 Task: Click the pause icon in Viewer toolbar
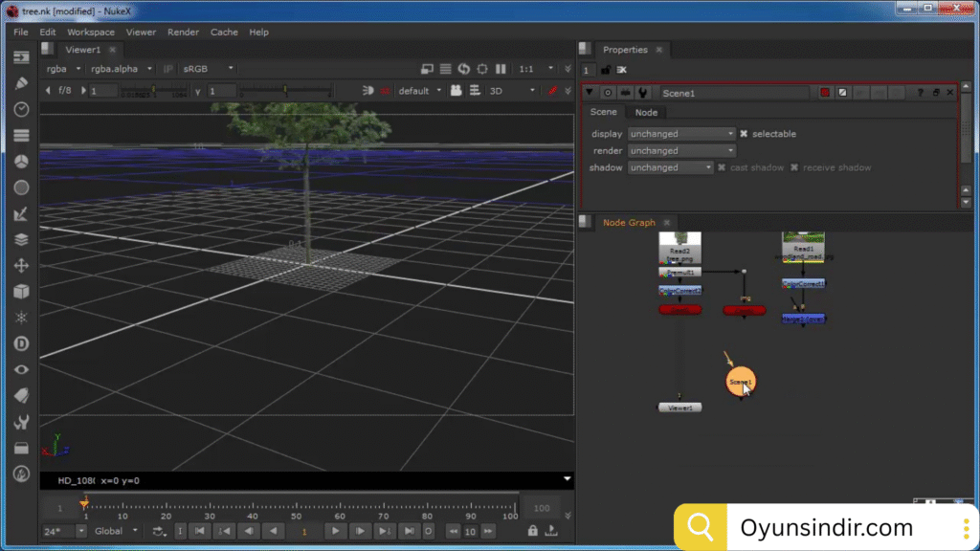[x=501, y=69]
